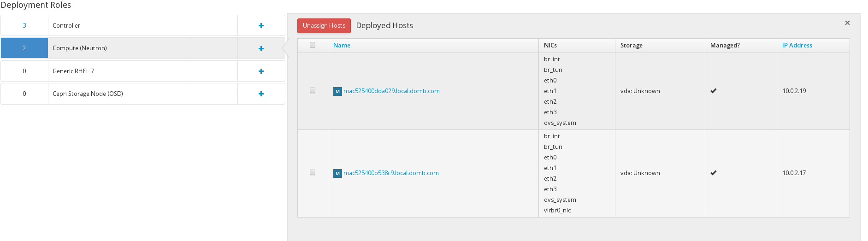Toggle the select-all hosts checkbox in header

point(313,45)
